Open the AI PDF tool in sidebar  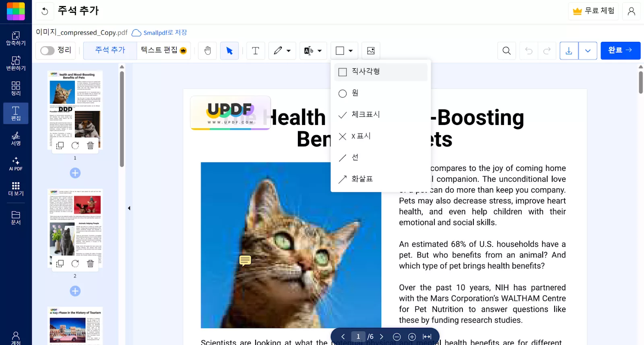coord(16,164)
